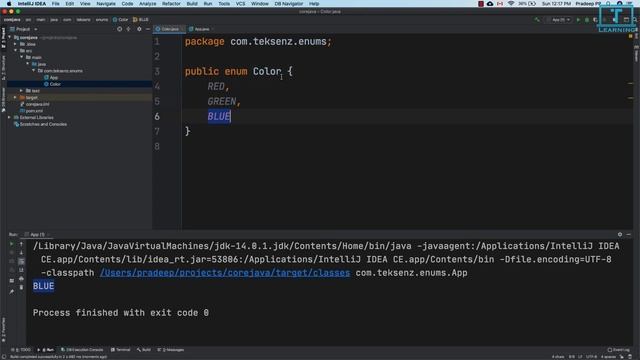The width and height of the screenshot is (640, 360).
Task: Select App class in project tree
Action: point(53,77)
